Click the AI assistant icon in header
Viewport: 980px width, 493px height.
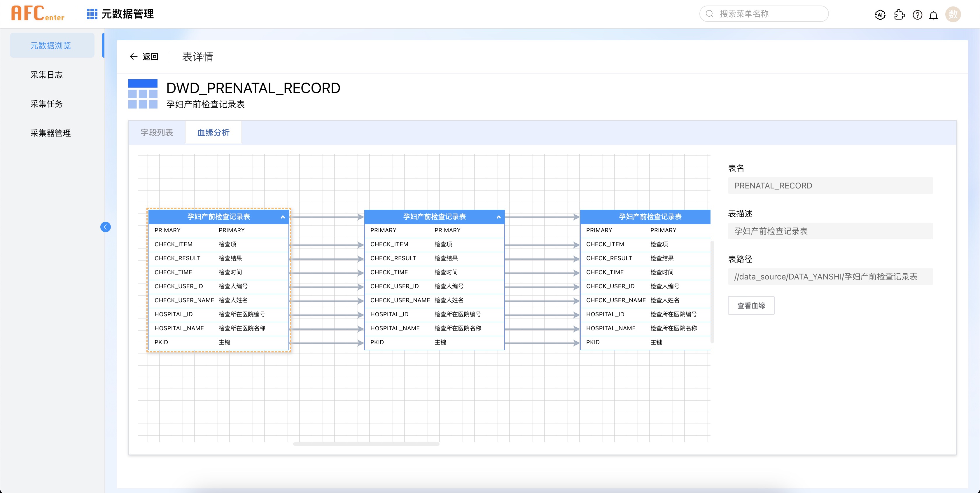(880, 15)
